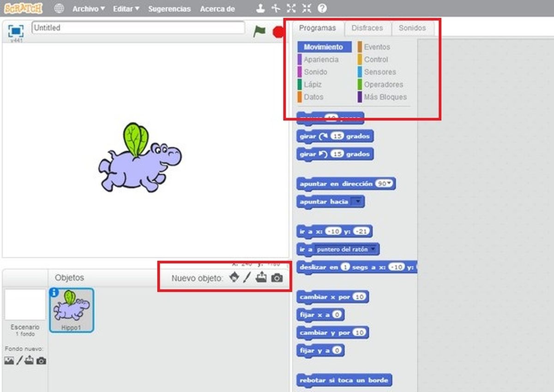Select the duplicate (stamp) tool
The image size is (554, 392).
coord(261,8)
